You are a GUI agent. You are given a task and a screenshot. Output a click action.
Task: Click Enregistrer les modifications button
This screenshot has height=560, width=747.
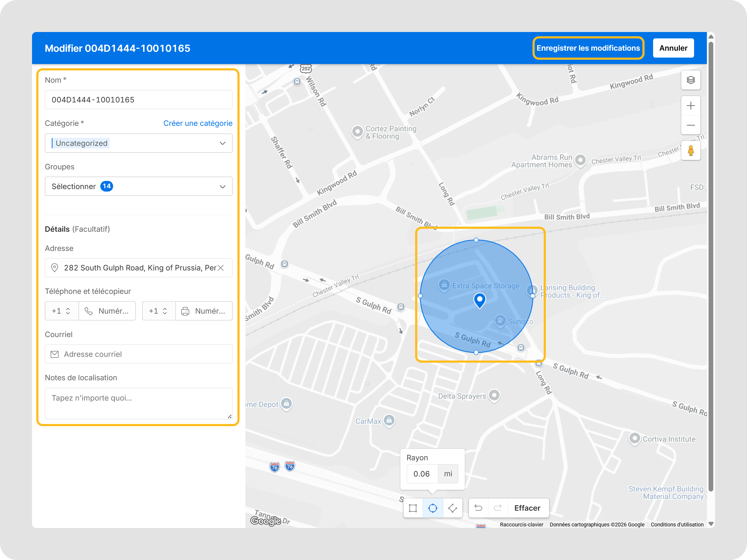[x=588, y=48]
